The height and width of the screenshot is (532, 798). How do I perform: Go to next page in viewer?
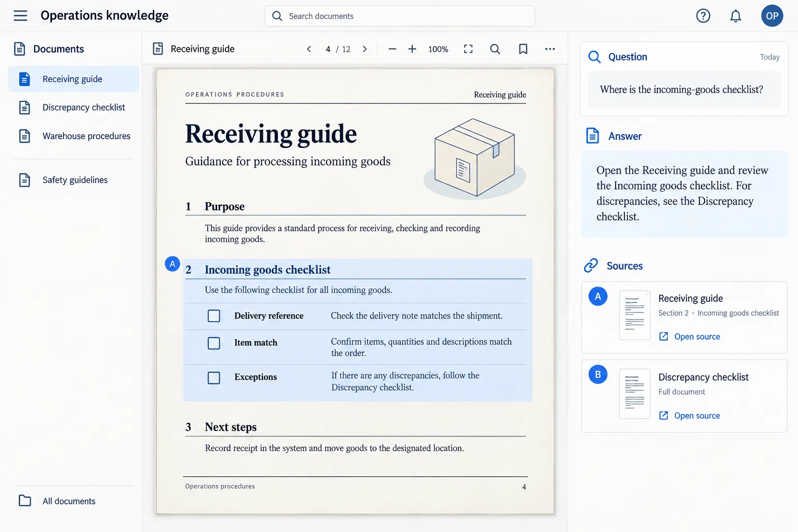[365, 49]
